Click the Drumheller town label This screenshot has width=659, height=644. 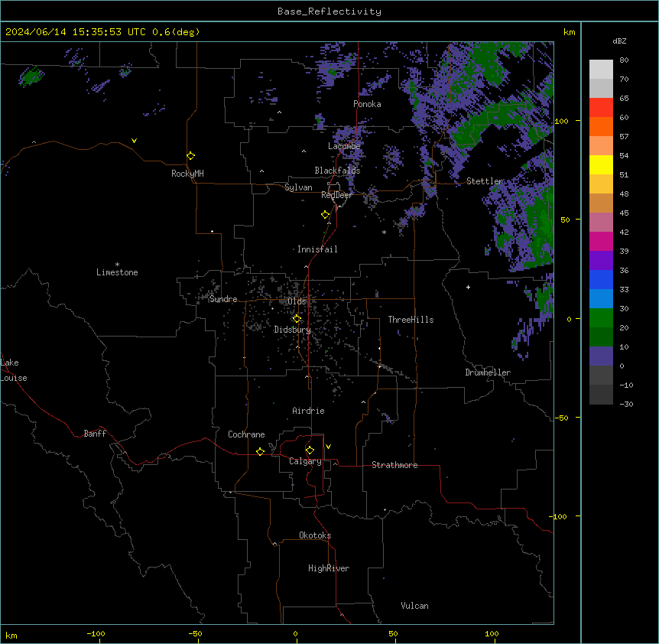(x=488, y=372)
